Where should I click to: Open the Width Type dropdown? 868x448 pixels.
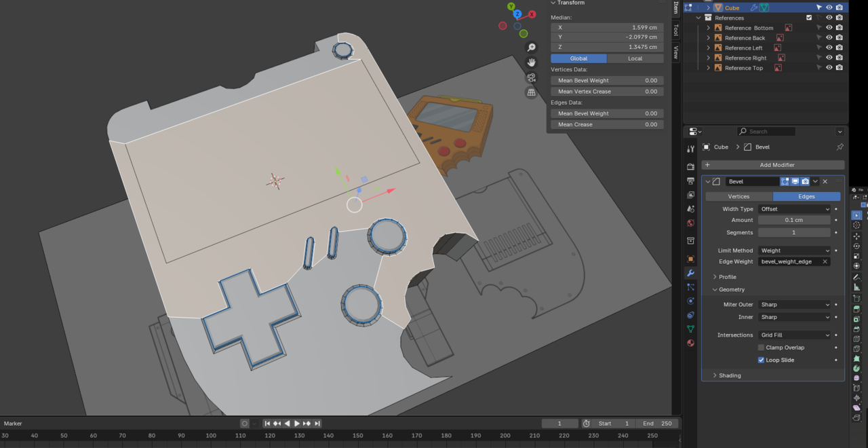pos(795,208)
